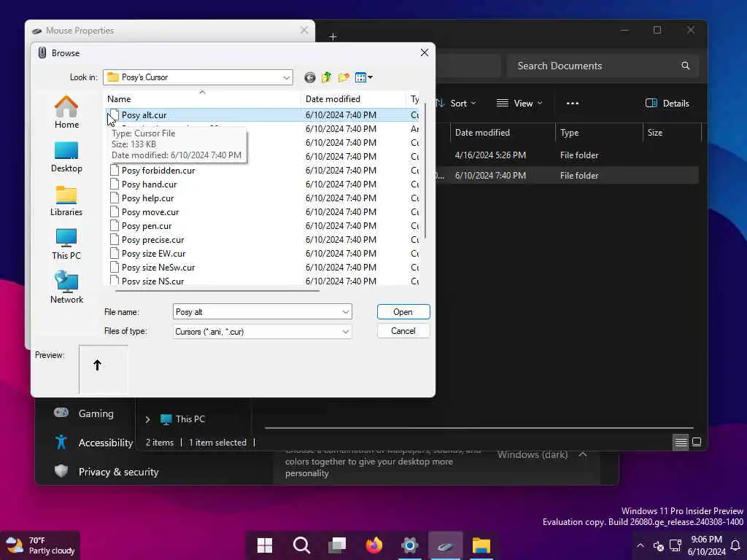Open Privacy & security in Settings sidebar
Screen dimensions: 747x560
point(106,472)
